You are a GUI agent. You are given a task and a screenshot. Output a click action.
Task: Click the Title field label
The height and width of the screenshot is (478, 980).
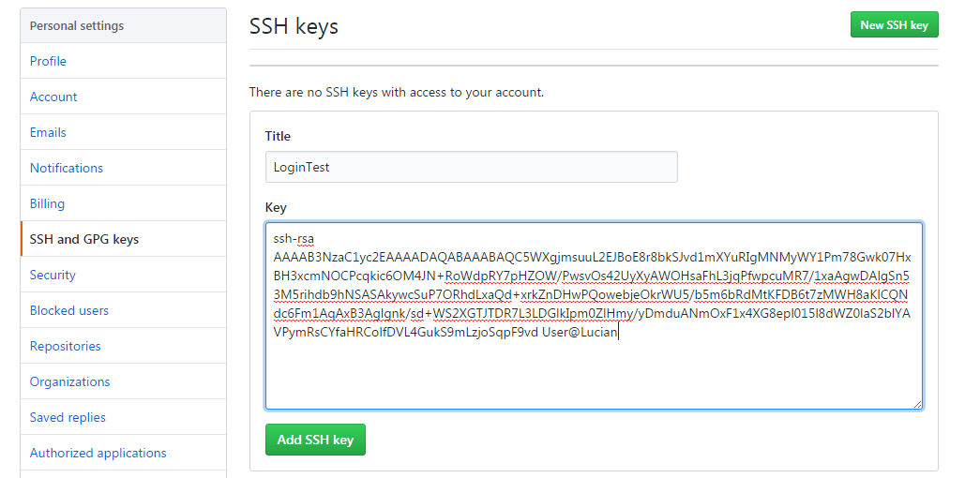click(x=279, y=137)
